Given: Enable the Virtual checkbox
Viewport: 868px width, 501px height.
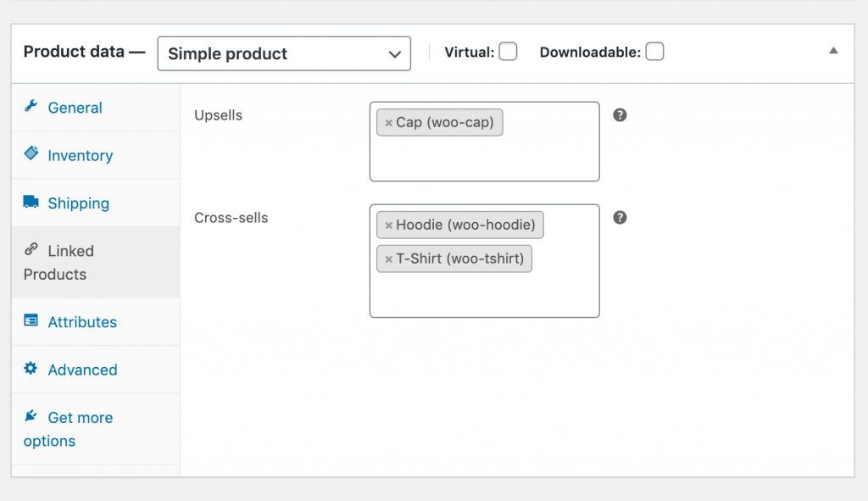Looking at the screenshot, I should pyautogui.click(x=508, y=52).
